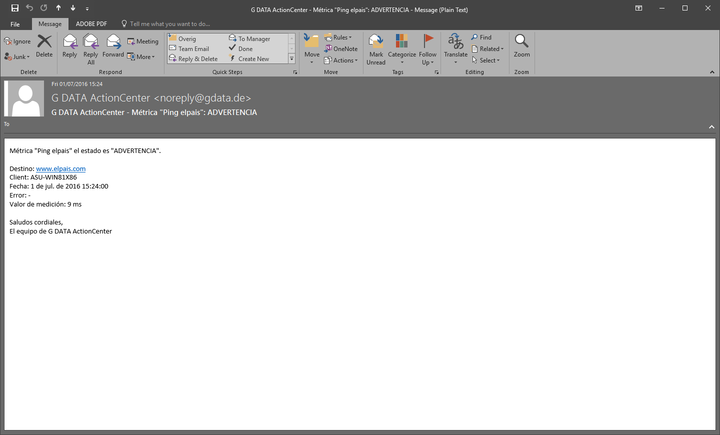720x435 pixels.
Task: Open the Junk dropdown
Action: click(17, 57)
